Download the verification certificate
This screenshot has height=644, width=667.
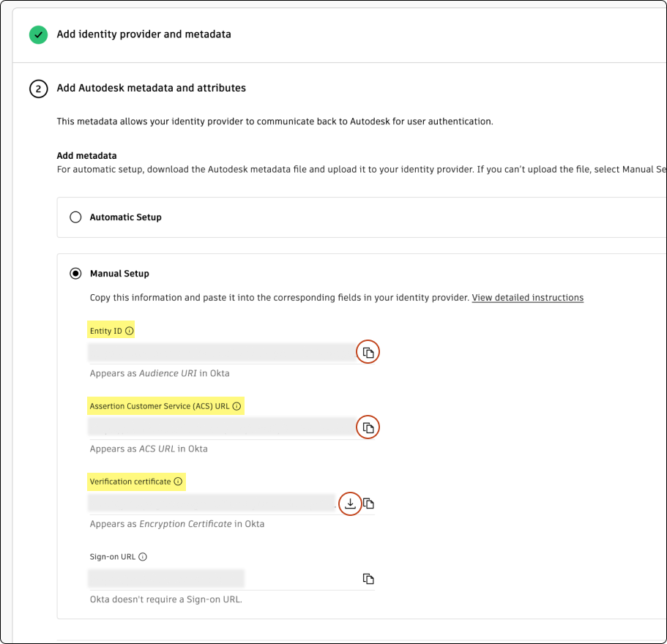(x=351, y=503)
